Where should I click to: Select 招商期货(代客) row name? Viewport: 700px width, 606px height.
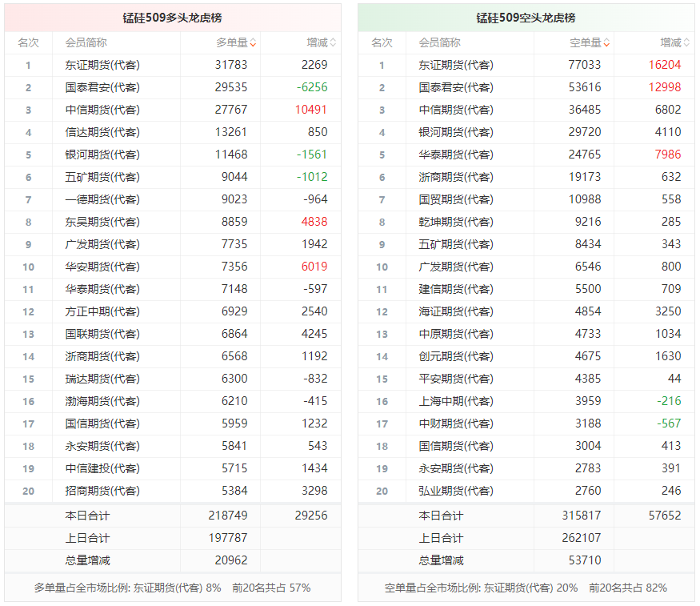coord(102,491)
